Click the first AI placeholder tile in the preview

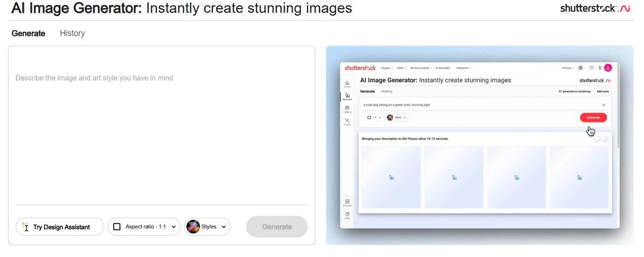[x=391, y=177]
